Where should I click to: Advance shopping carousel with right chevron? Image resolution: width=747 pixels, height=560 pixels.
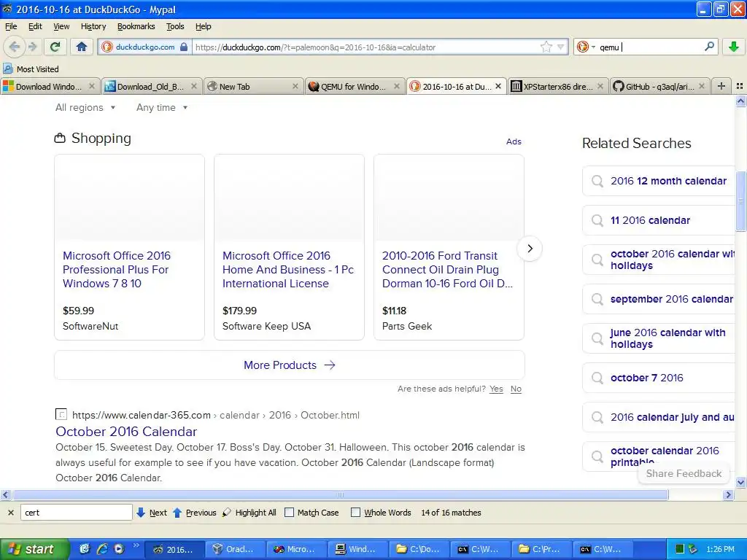tap(530, 248)
